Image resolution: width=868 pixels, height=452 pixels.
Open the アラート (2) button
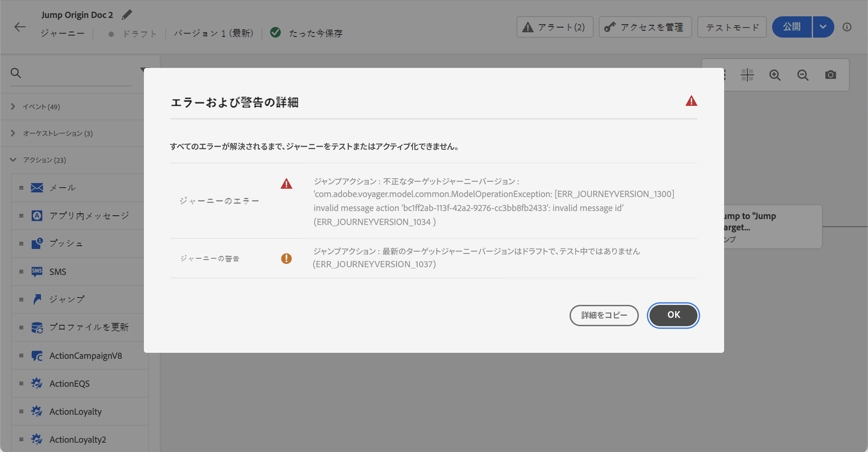coord(555,27)
